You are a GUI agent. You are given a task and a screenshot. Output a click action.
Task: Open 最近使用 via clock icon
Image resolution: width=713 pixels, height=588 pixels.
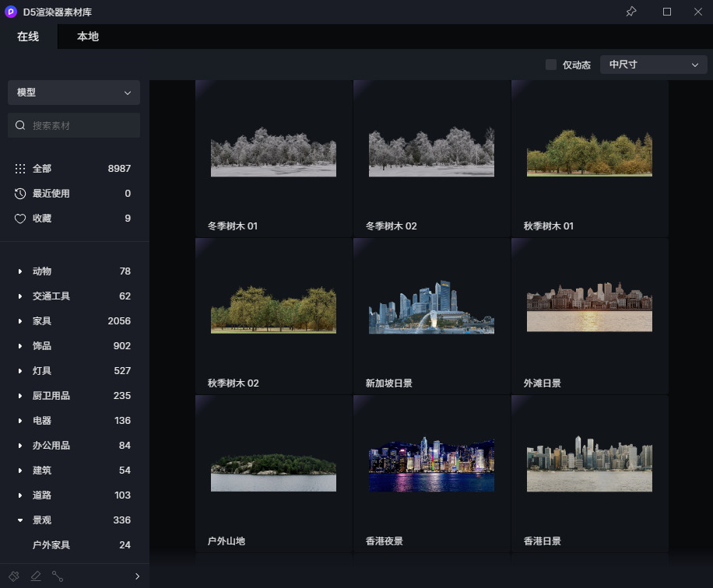(20, 194)
